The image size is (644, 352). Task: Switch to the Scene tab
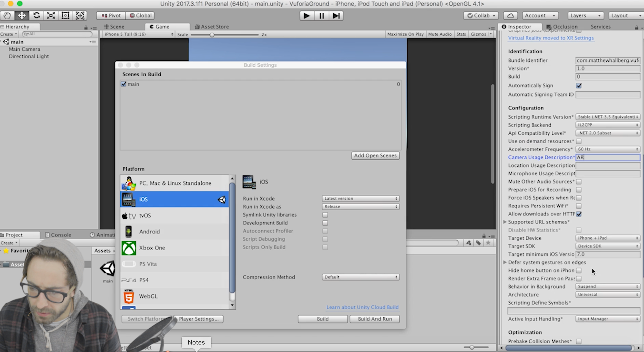(x=114, y=27)
